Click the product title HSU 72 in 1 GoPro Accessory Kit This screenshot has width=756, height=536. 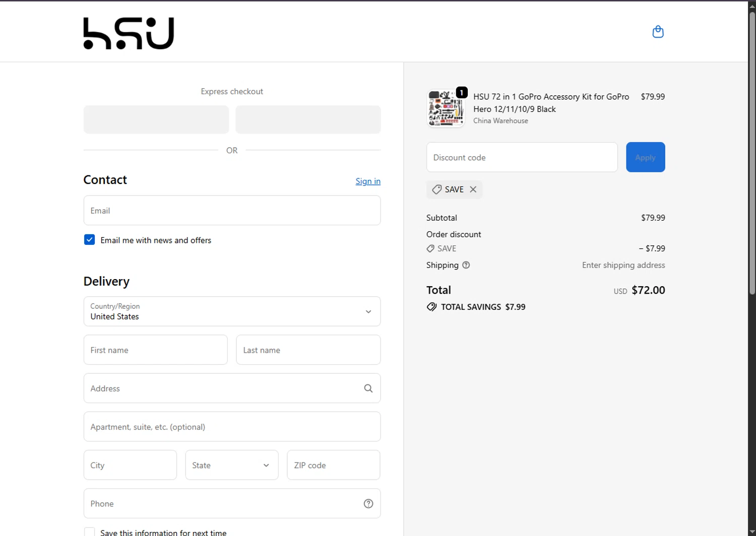551,103
